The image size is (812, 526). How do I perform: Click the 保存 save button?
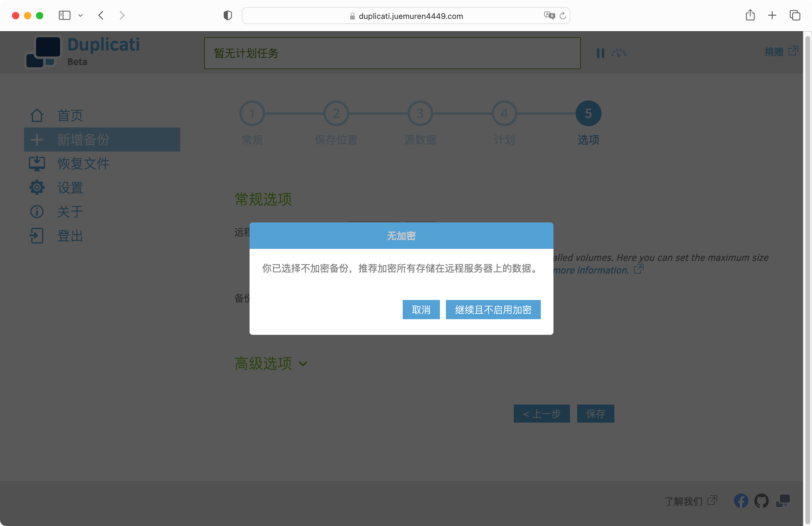(596, 414)
